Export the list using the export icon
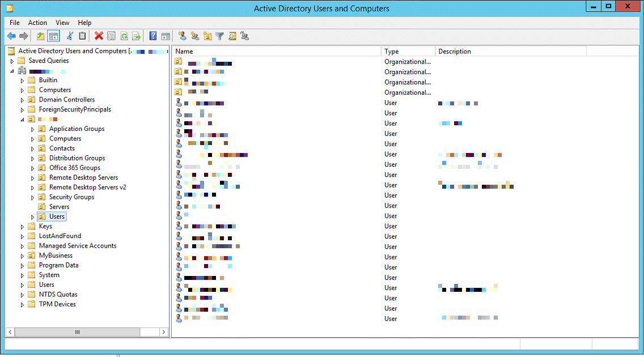This screenshot has width=644, height=357. (137, 36)
